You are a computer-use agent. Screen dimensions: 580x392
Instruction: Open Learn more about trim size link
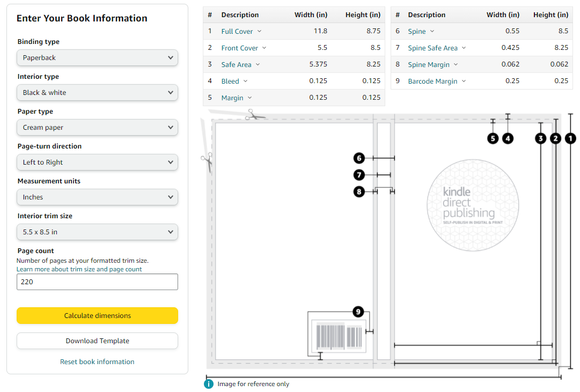[79, 269]
